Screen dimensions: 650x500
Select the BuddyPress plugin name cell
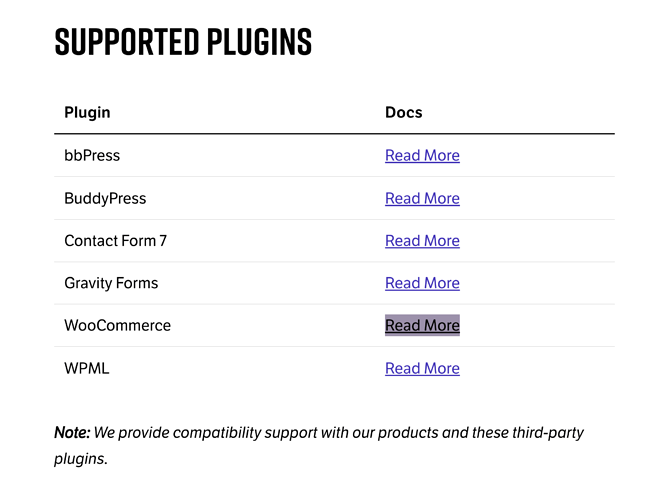[105, 198]
